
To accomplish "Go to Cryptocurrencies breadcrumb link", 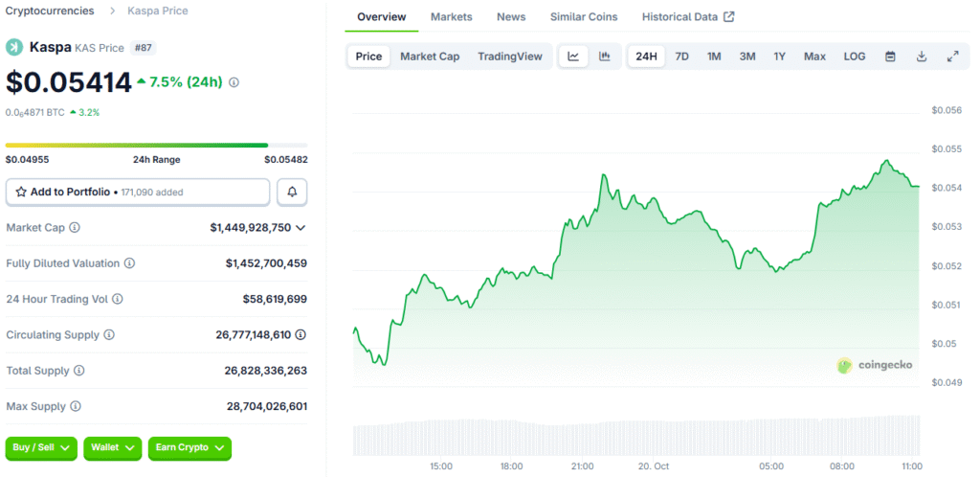I will coord(50,11).
